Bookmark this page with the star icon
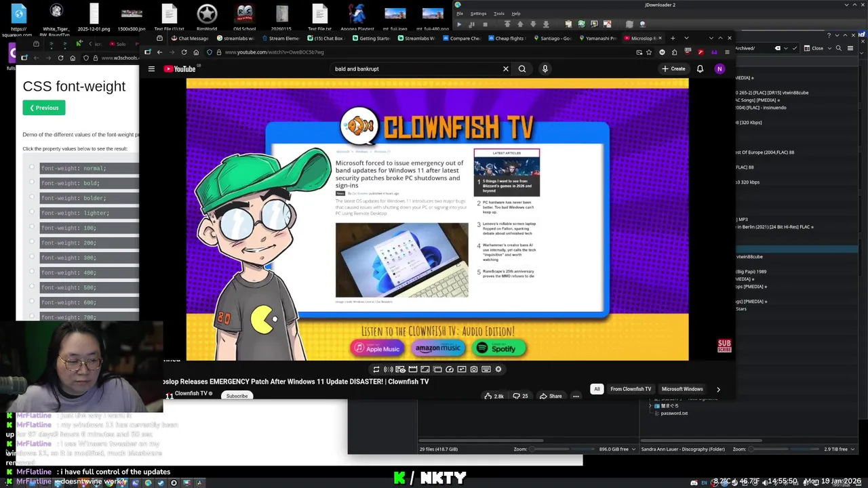868x488 pixels. (x=650, y=52)
